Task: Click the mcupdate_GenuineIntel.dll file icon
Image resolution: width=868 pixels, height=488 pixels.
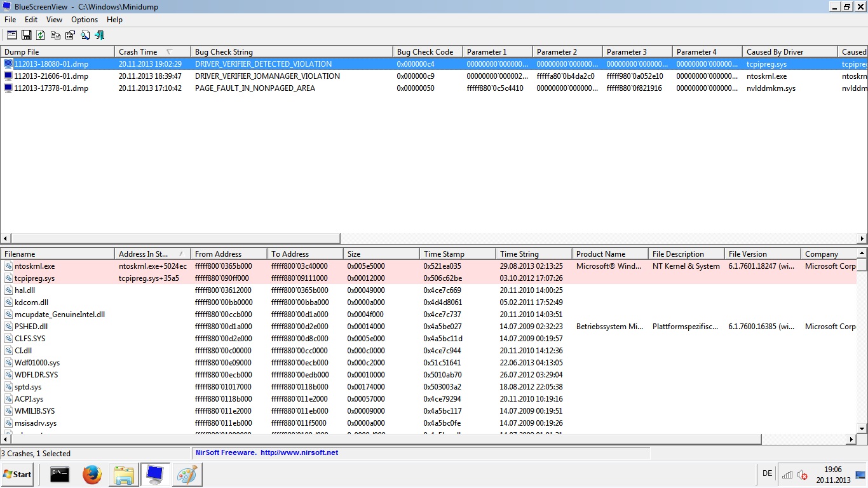Action: tap(9, 315)
